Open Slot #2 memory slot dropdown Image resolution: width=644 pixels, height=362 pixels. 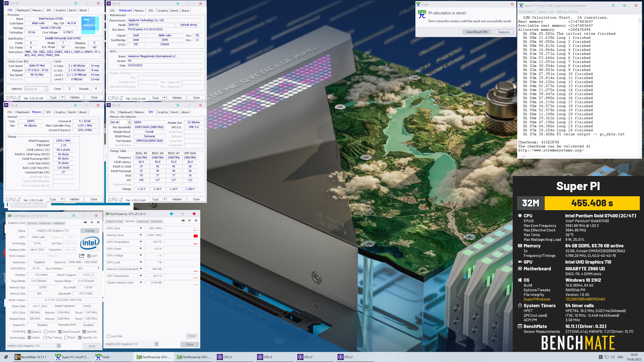click(129, 122)
